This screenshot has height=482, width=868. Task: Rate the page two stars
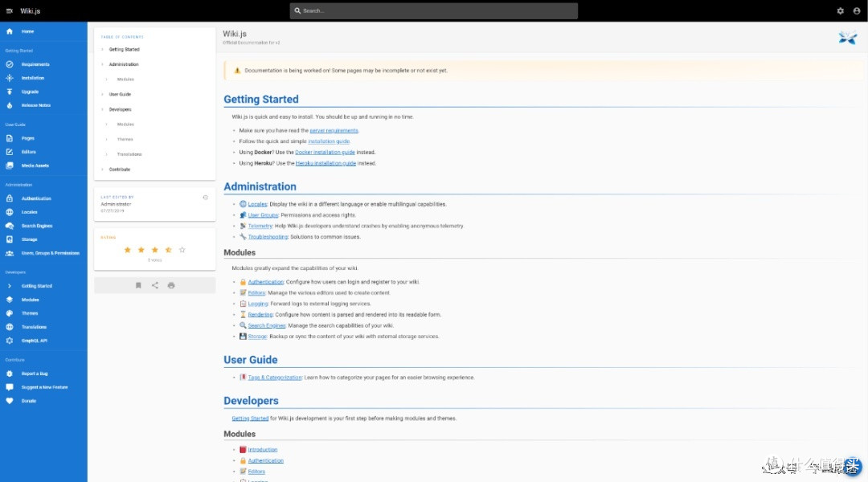[x=141, y=250]
